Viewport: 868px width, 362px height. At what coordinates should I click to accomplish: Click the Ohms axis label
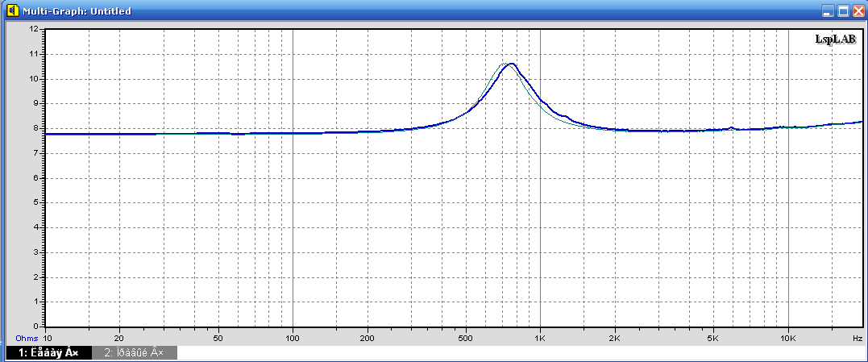pos(27,338)
